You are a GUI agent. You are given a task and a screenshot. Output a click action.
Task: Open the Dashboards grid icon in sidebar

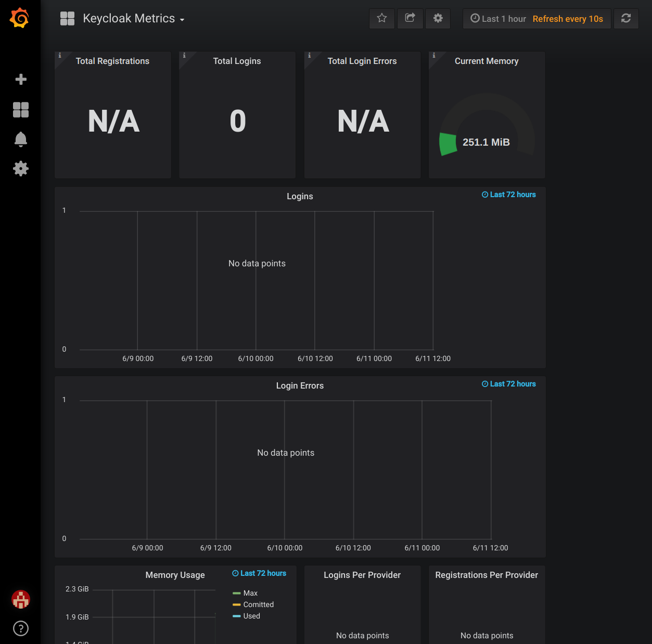pyautogui.click(x=21, y=110)
